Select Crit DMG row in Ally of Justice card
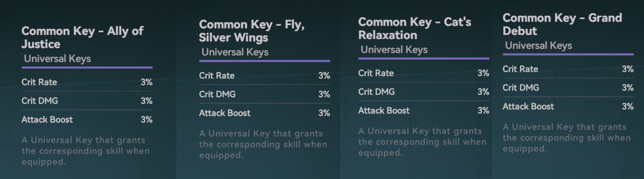 87,101
